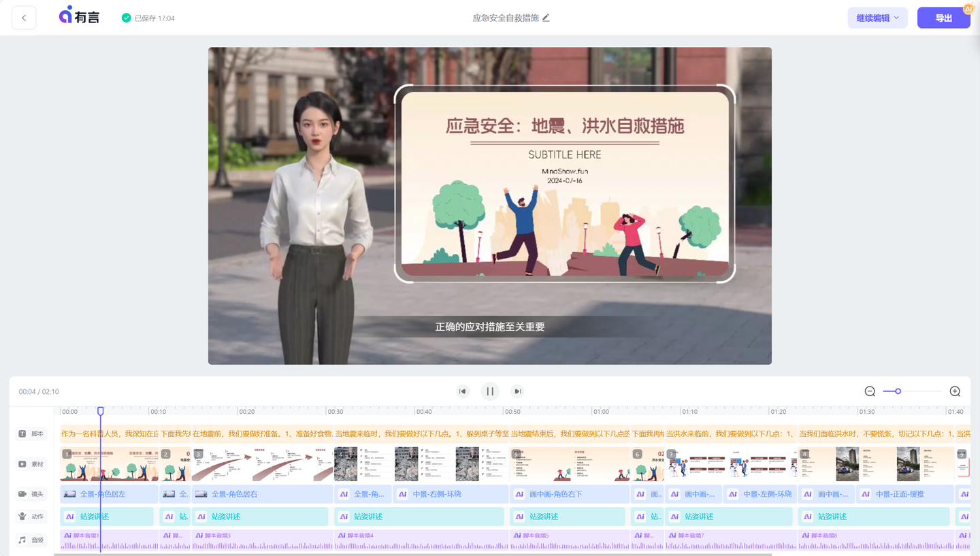
Task: Click the timeline zoom slider handle
Action: (x=898, y=391)
